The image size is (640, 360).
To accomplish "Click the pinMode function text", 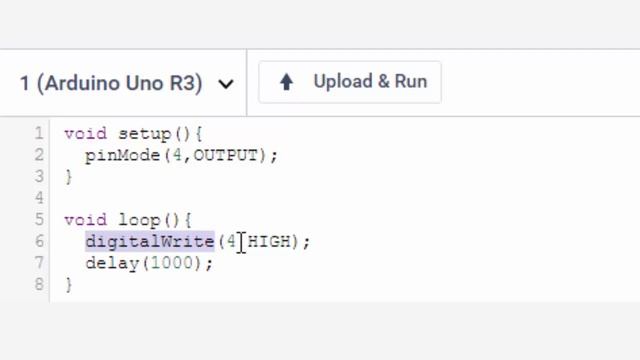I will point(122,156).
